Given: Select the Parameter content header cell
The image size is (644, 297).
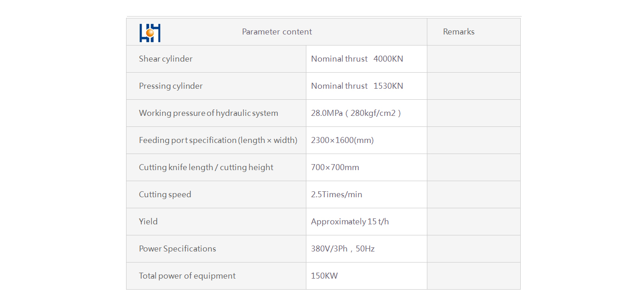Looking at the screenshot, I should click(x=277, y=32).
